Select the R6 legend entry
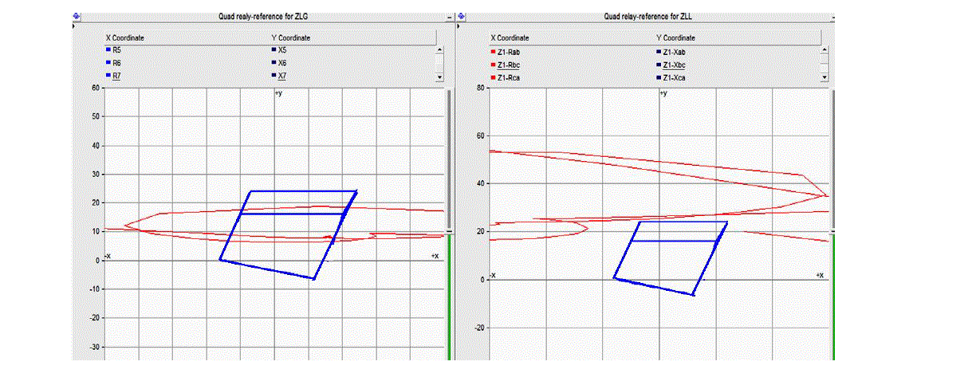The width and height of the screenshot is (980, 381). (116, 62)
